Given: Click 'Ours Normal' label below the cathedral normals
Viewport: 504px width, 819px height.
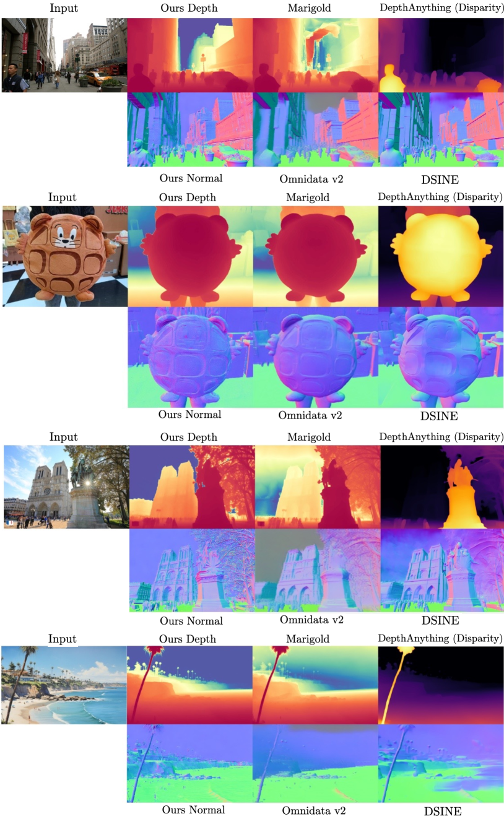Looking at the screenshot, I should (x=191, y=620).
